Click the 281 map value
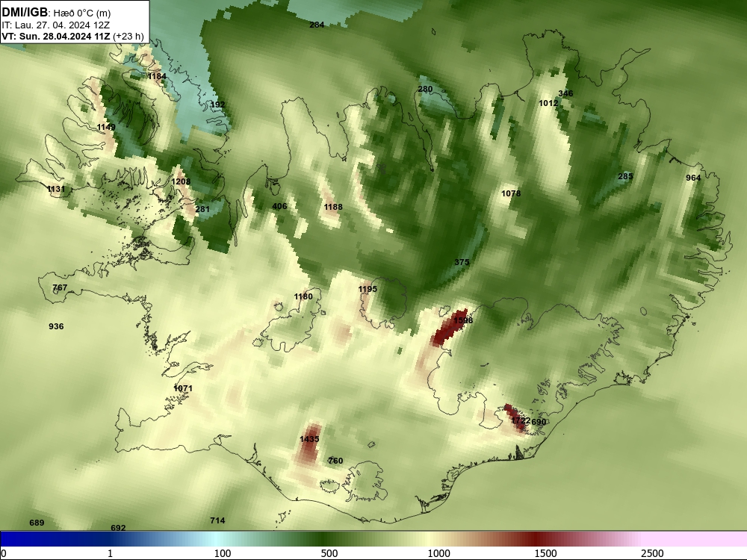This screenshot has width=747, height=560. (202, 209)
